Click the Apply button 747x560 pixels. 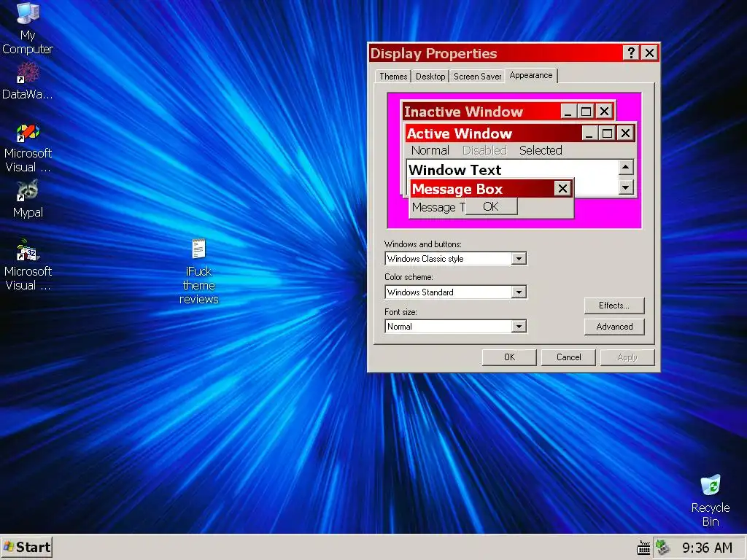point(627,357)
